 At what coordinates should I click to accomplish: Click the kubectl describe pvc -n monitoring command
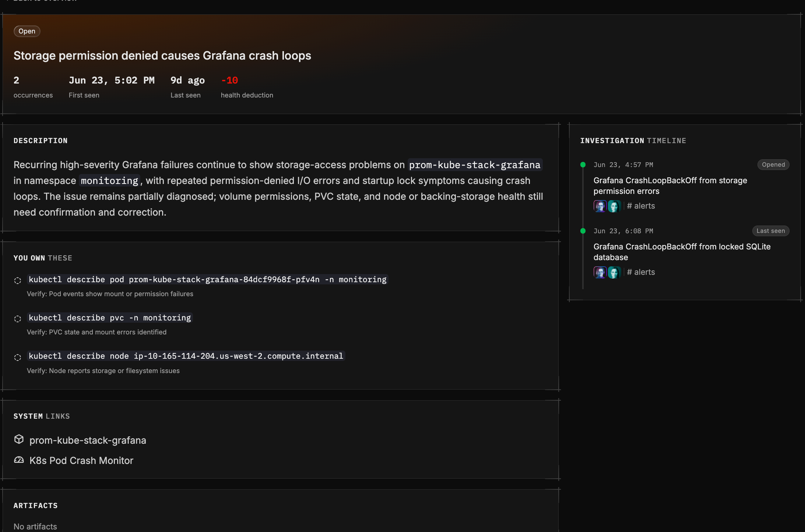click(110, 318)
